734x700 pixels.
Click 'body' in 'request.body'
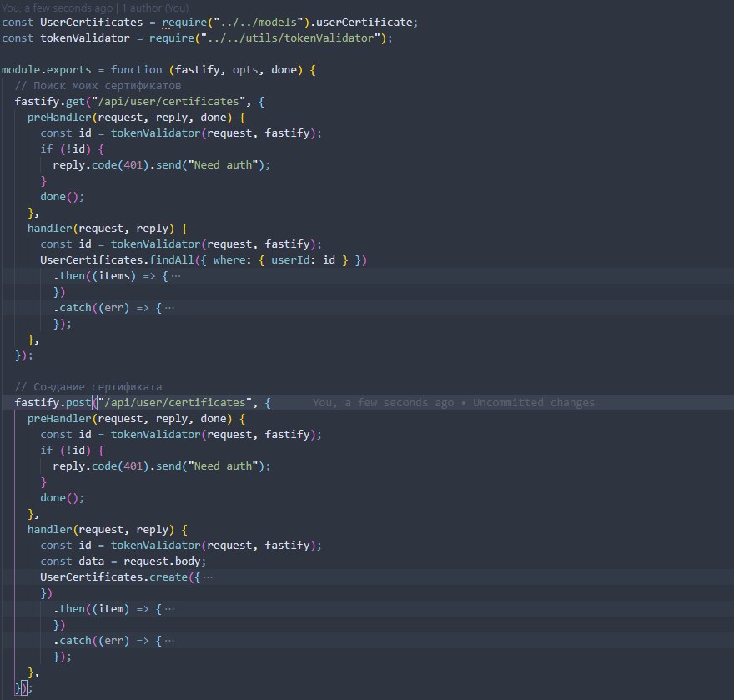187,562
